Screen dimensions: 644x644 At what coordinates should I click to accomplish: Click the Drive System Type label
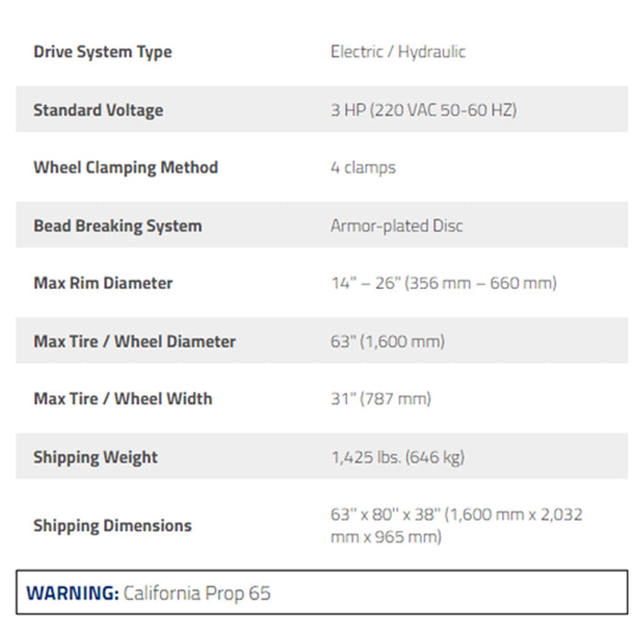pyautogui.click(x=102, y=52)
